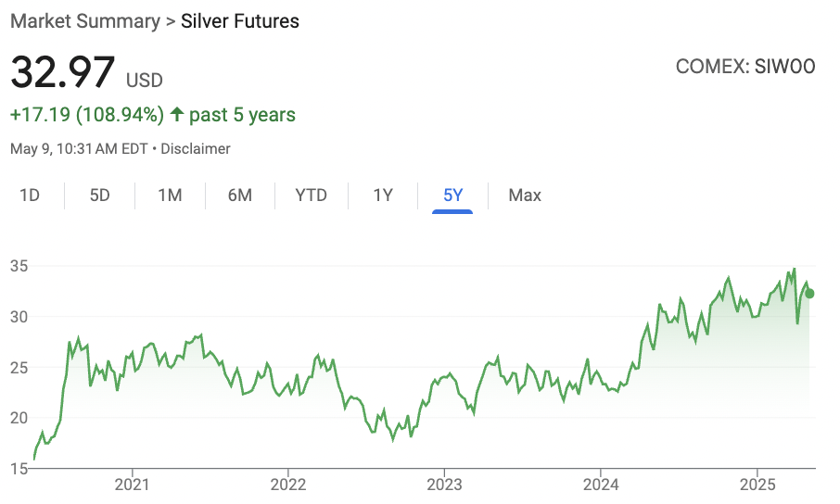Open the Market Summary breadcrumb link
This screenshot has width=840, height=504.
tap(85, 21)
